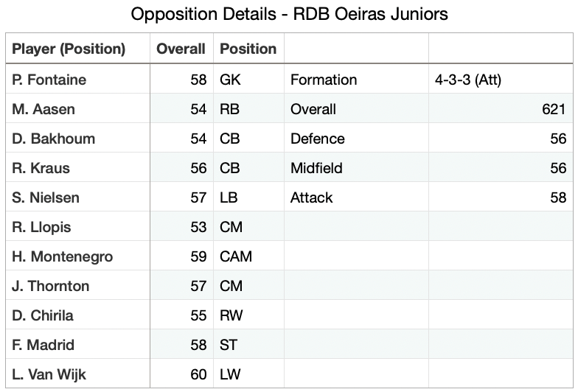Click the F. Madrid player cell

[x=43, y=345]
